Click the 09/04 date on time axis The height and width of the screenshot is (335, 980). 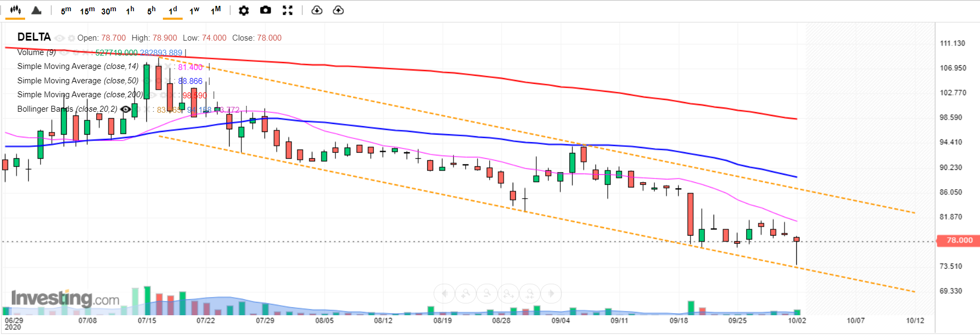(x=560, y=321)
